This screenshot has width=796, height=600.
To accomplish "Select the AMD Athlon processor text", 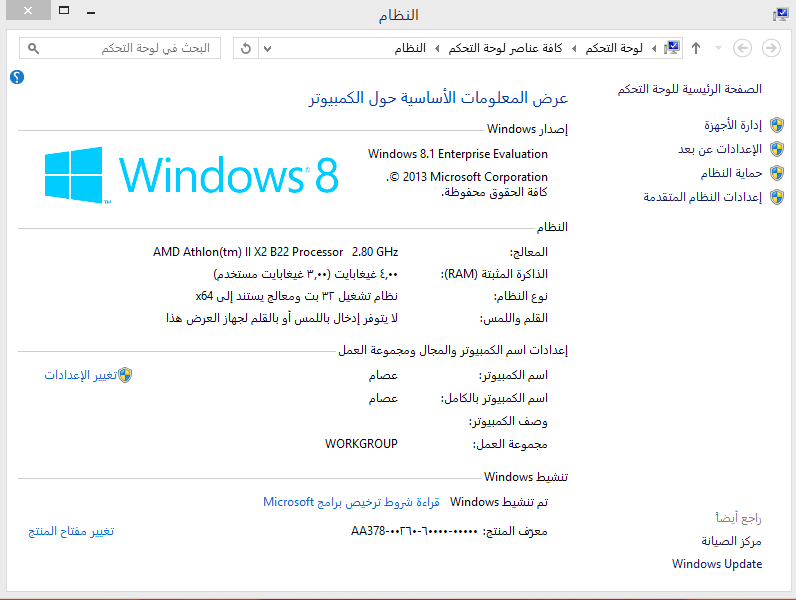I will [248, 252].
